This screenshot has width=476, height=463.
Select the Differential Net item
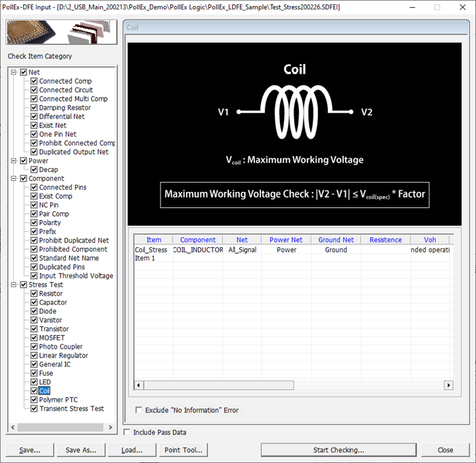point(61,116)
